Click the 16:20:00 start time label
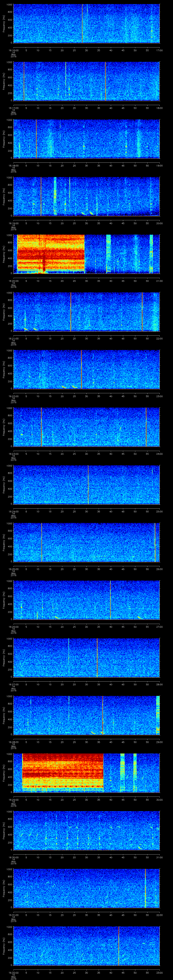Image resolution: width=173 pixels, height=980 pixels. tap(13, 281)
